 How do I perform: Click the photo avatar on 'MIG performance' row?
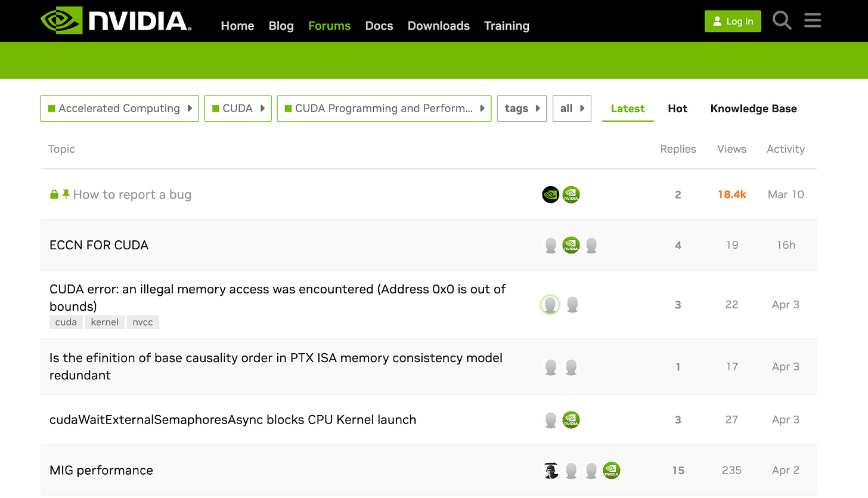tap(551, 471)
